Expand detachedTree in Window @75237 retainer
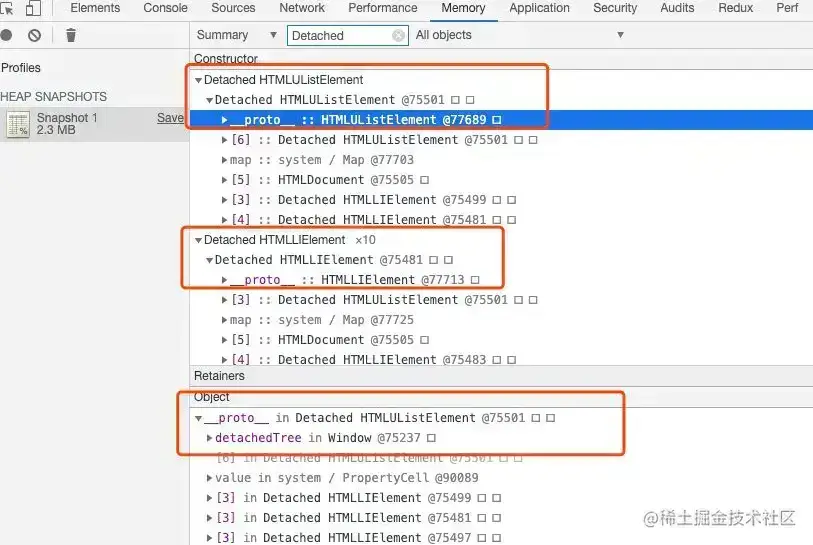This screenshot has height=545, width=813. [x=209, y=438]
